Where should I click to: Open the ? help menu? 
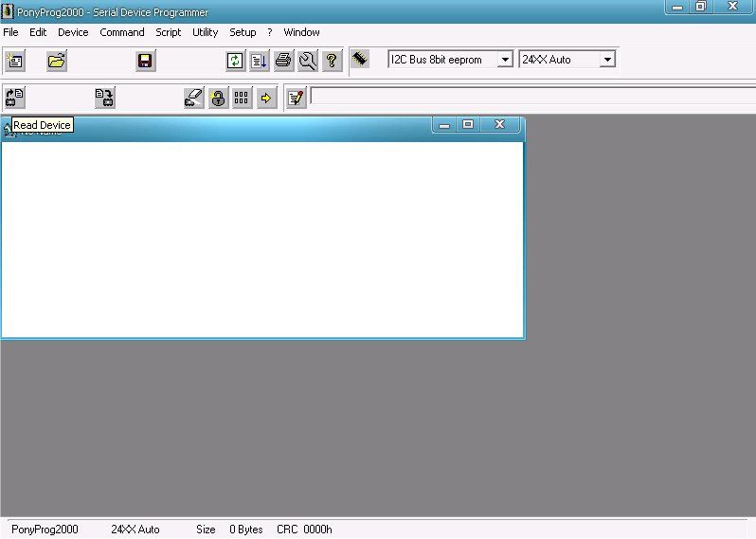(269, 32)
